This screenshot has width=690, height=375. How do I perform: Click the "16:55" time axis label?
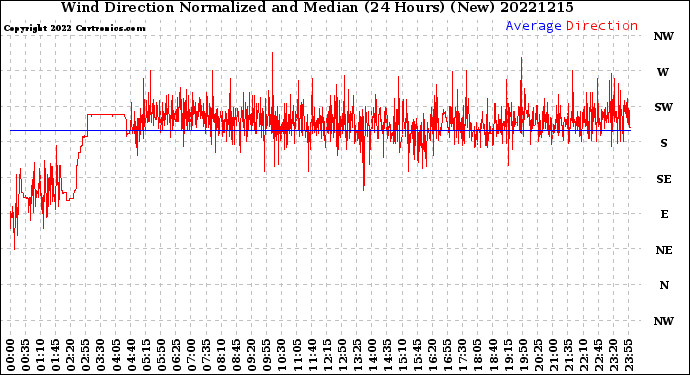[x=448, y=355]
